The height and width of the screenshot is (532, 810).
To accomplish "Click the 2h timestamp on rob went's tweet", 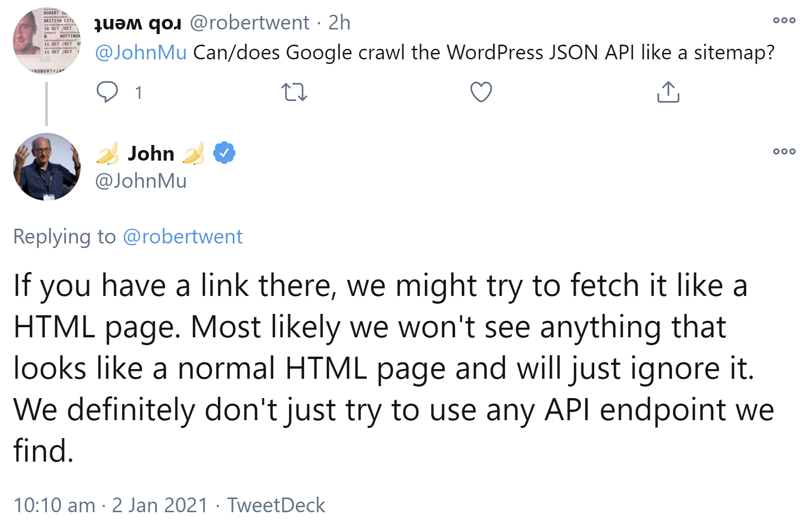I will (339, 22).
